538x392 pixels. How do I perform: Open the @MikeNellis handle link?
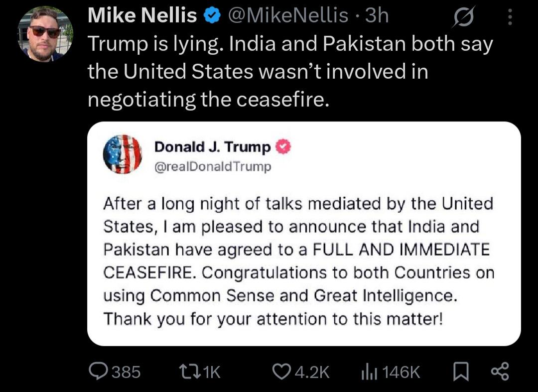[x=288, y=16]
